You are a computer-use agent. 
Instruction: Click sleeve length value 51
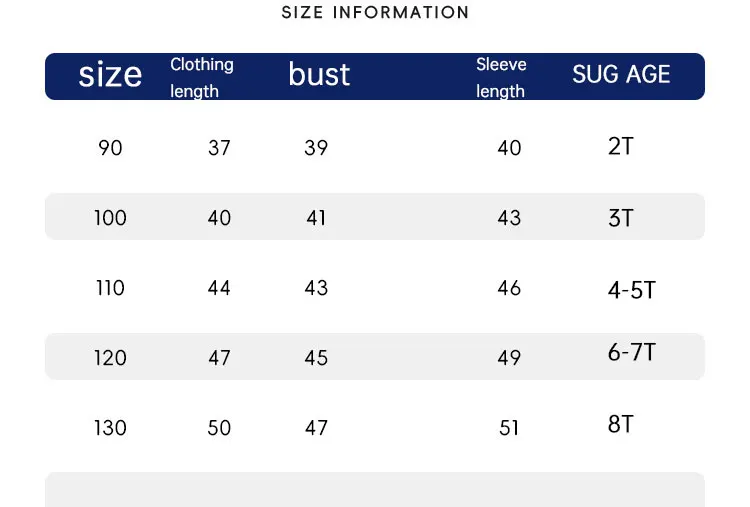coord(509,428)
